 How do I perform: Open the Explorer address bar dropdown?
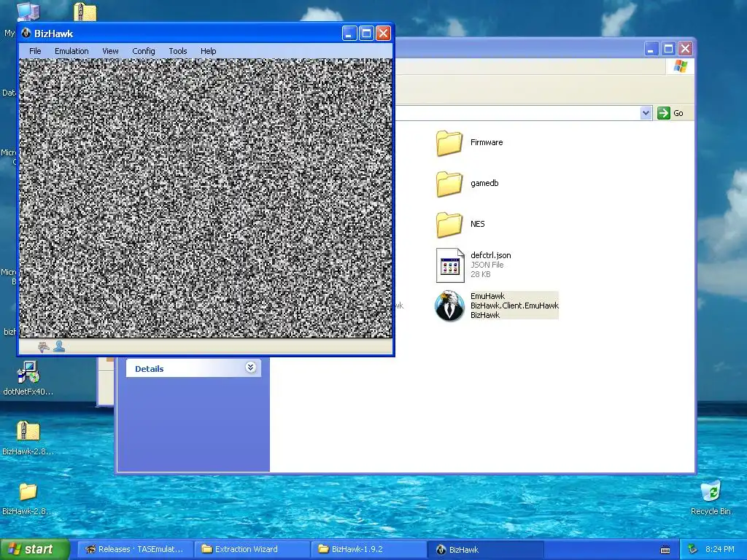click(646, 113)
